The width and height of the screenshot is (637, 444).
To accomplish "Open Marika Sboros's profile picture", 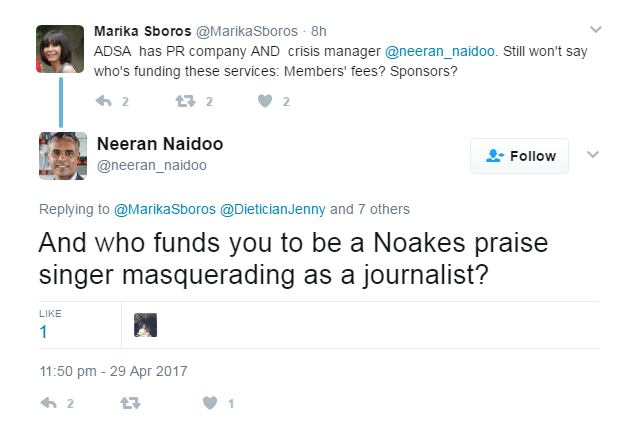I will [61, 46].
